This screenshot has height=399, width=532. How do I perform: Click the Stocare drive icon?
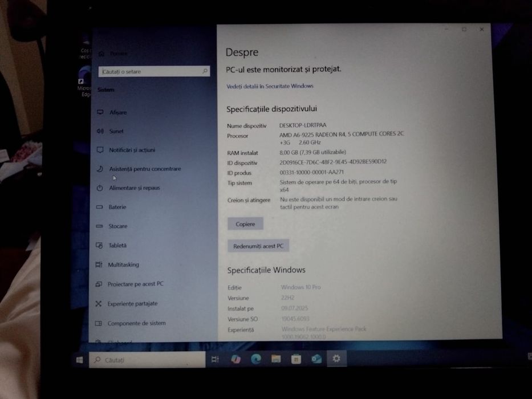tap(99, 226)
